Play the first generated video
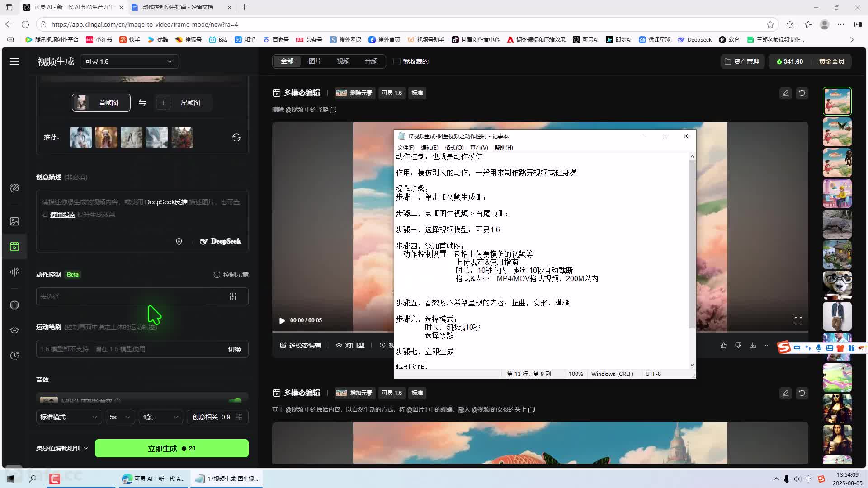868x488 pixels. 282,320
